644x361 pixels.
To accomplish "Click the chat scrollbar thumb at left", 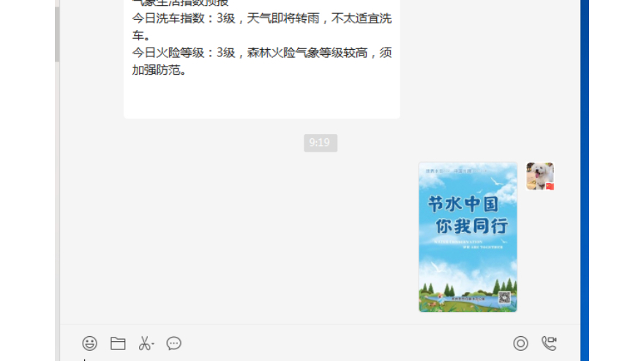I will (x=57, y=33).
